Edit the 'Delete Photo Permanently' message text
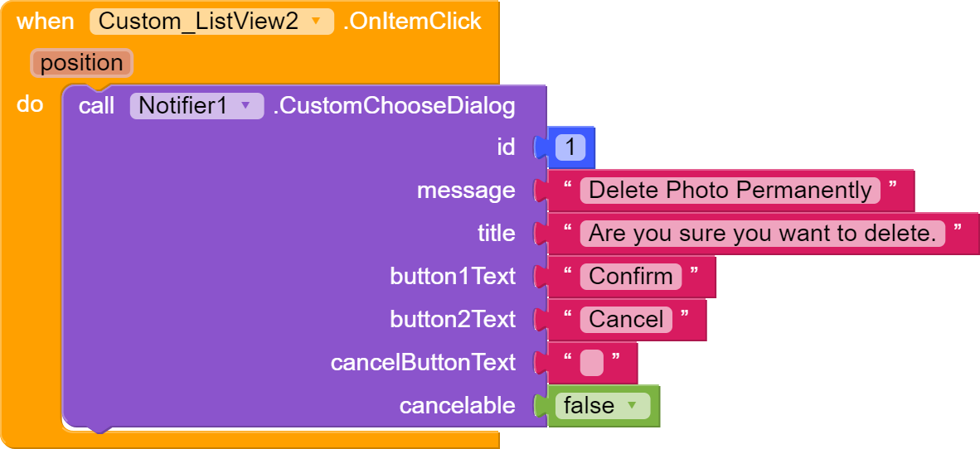Viewport: 980px width, 449px height. point(730,191)
